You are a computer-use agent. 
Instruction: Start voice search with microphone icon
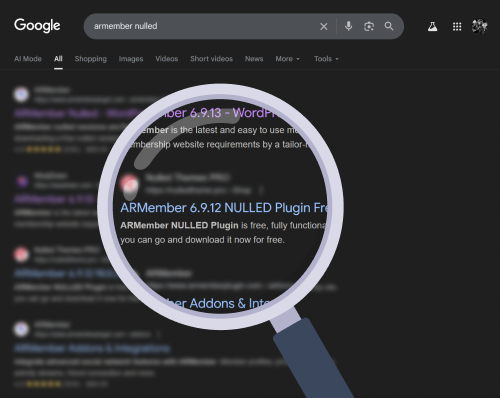[348, 26]
